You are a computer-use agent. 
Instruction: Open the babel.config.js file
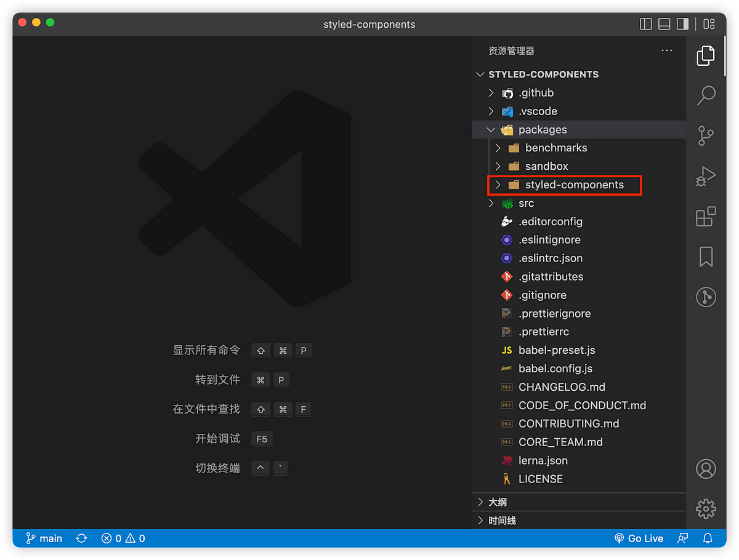pos(579,369)
